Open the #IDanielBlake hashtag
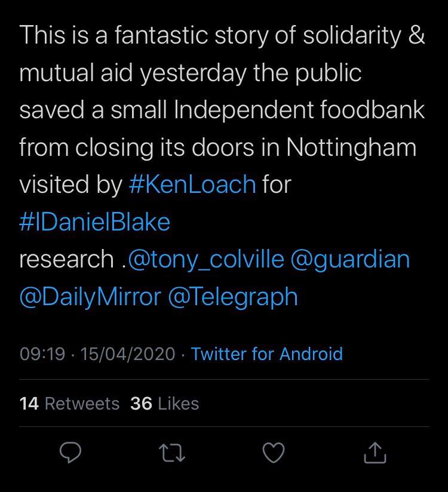This screenshot has height=492, width=448. pyautogui.click(x=95, y=222)
